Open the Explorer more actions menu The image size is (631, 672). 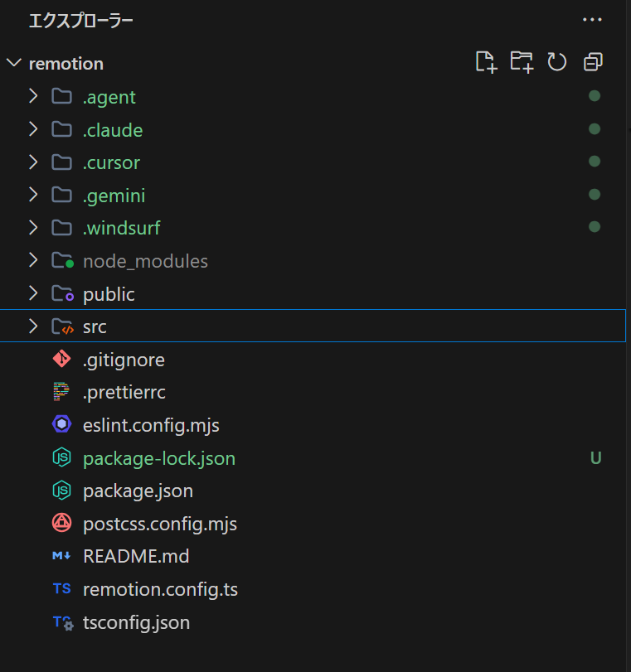click(592, 20)
